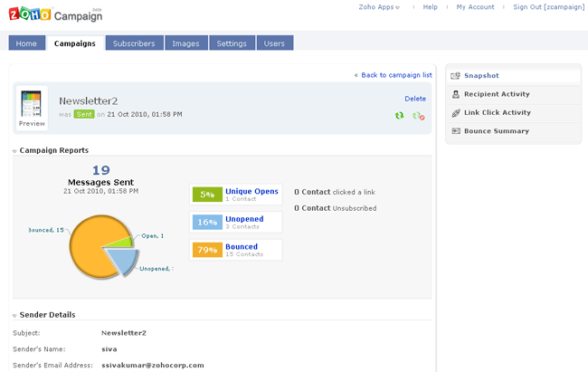Click the Bounce Summary icon
588x372 pixels.
pos(456,131)
